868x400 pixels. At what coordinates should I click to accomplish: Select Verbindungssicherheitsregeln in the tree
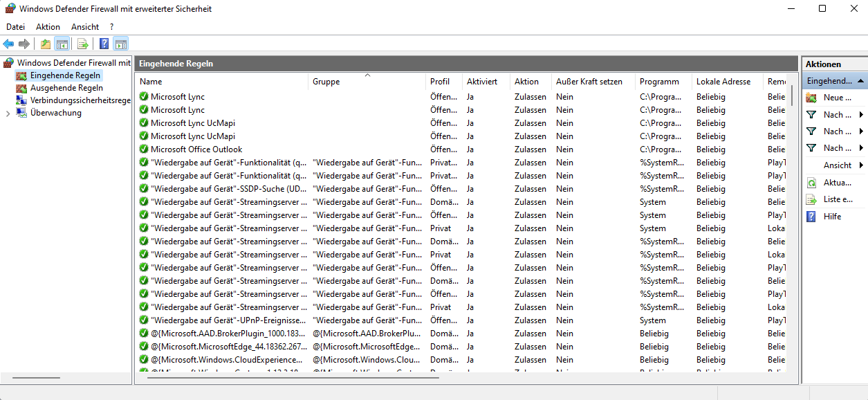[80, 100]
